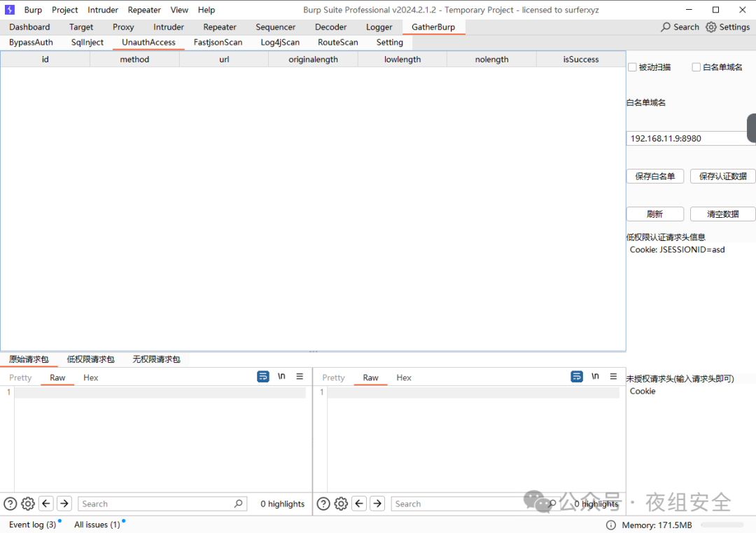Click the 清空数据 button
The width and height of the screenshot is (756, 533).
point(722,214)
